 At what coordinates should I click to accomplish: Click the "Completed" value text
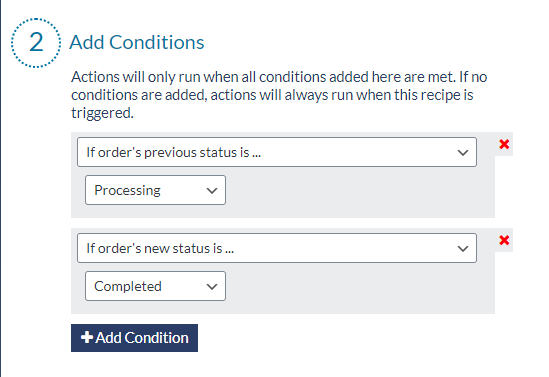pyautogui.click(x=128, y=286)
